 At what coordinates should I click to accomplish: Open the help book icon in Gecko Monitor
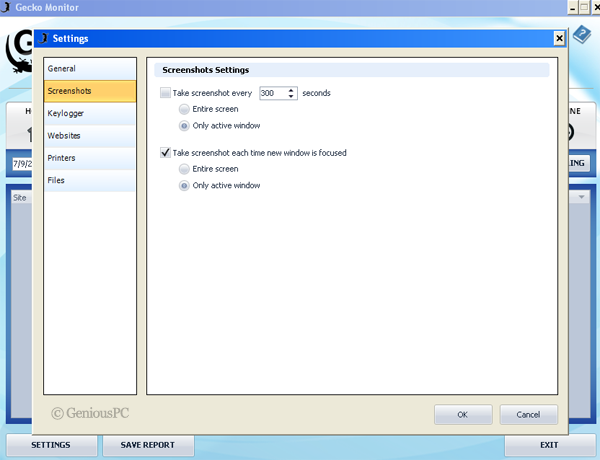(582, 35)
